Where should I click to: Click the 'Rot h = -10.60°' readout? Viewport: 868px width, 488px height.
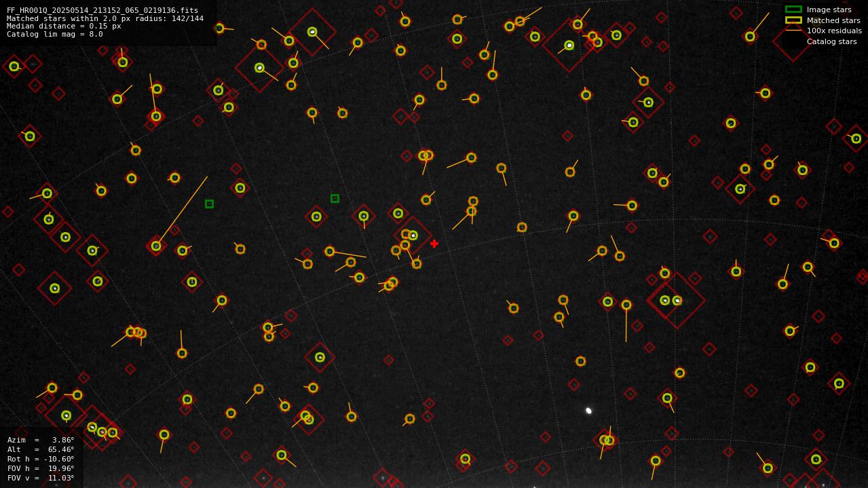pyautogui.click(x=41, y=459)
